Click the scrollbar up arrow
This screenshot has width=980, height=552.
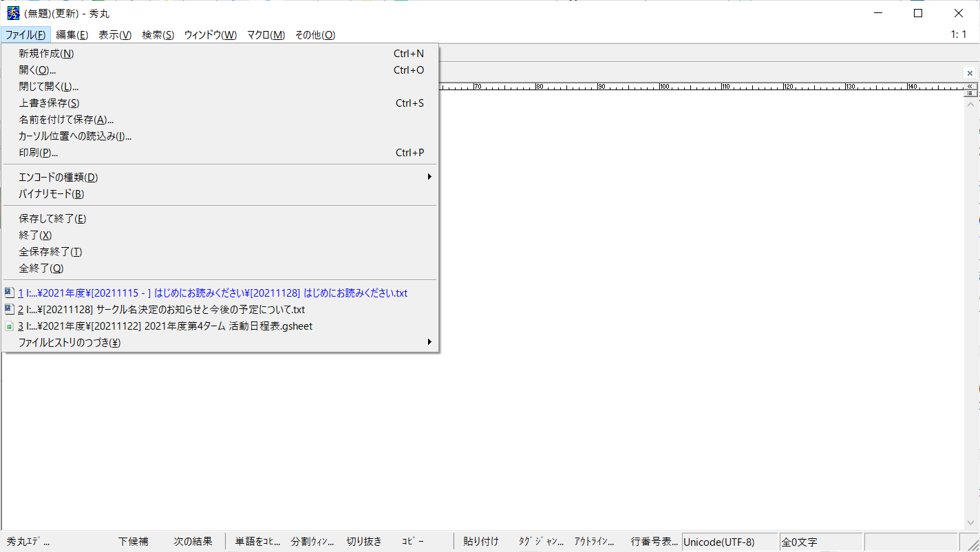(x=971, y=105)
